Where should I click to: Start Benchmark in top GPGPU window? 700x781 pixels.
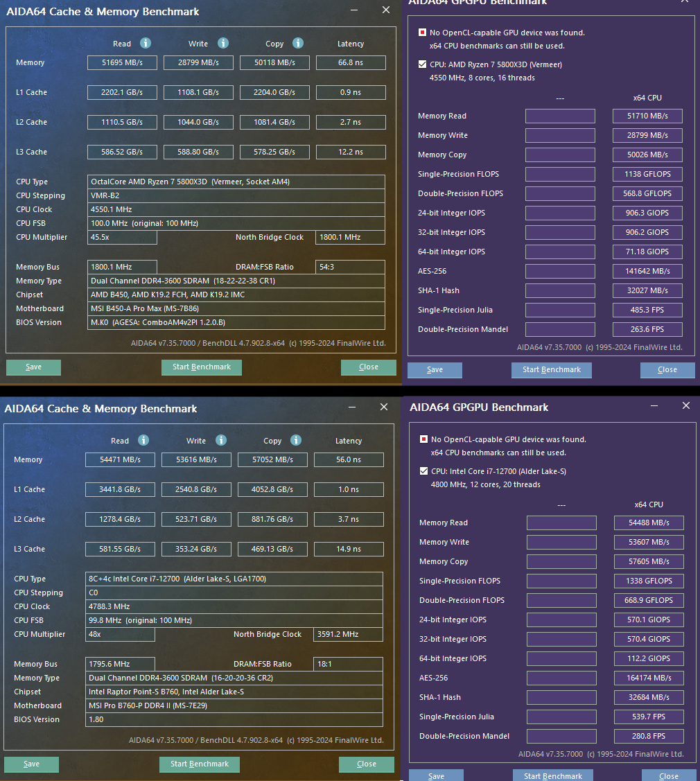[x=552, y=370]
